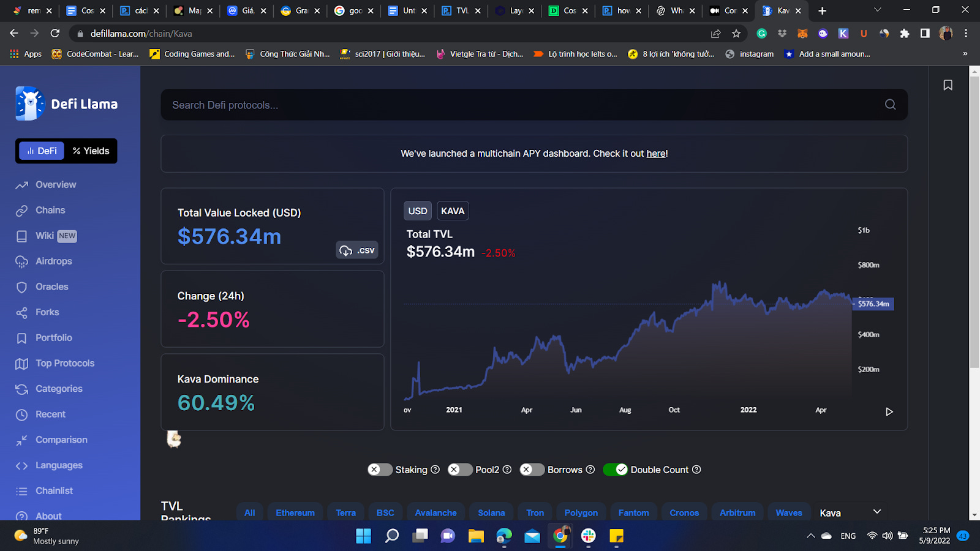Open the MetaMask fox extension
This screenshot has height=551, width=980.
802,34
